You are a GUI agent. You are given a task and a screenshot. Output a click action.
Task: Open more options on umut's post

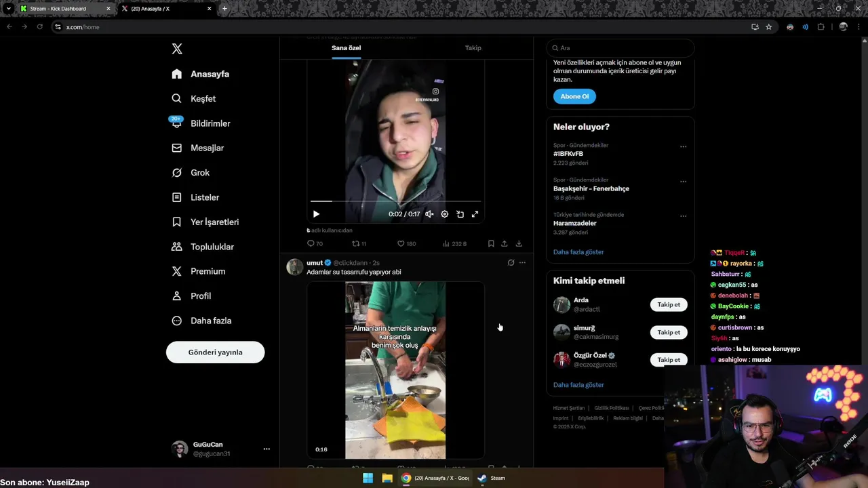pos(522,262)
